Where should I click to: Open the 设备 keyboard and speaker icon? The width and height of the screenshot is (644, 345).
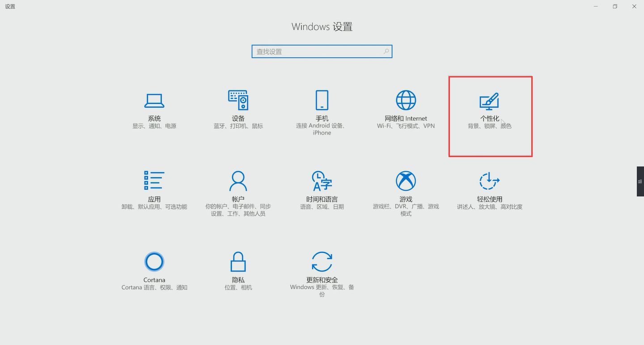pyautogui.click(x=238, y=100)
